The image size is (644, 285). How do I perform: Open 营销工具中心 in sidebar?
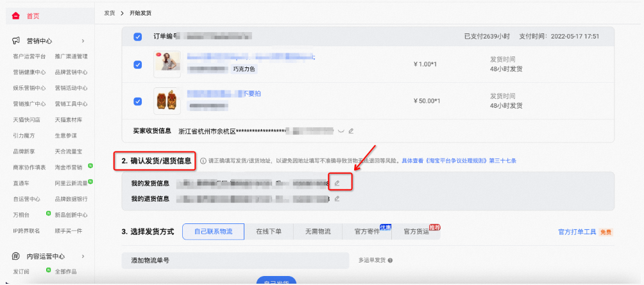(x=71, y=104)
